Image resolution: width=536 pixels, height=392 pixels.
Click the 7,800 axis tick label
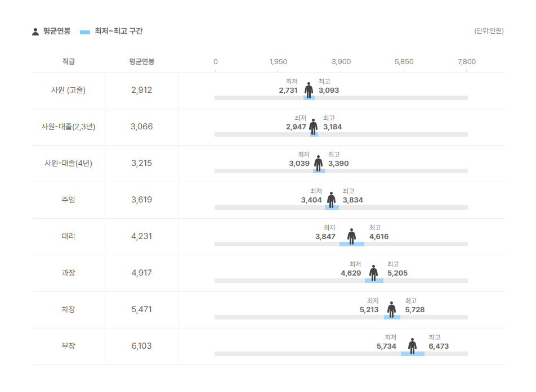(467, 62)
